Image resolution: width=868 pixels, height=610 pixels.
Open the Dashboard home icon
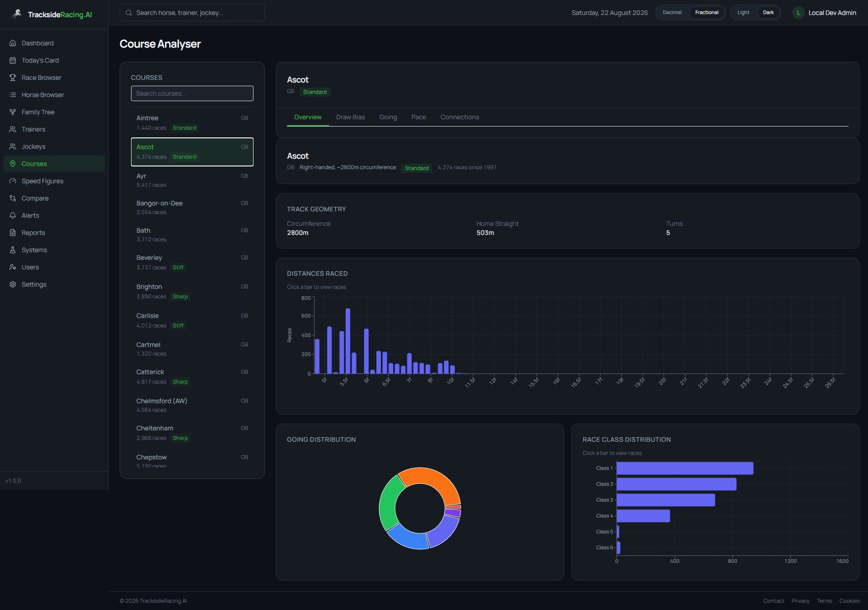coord(13,43)
